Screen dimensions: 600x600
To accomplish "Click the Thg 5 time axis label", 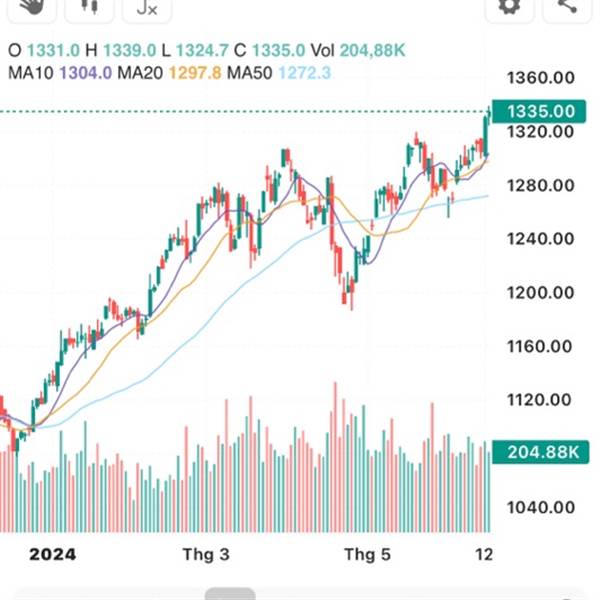I will [x=366, y=553].
